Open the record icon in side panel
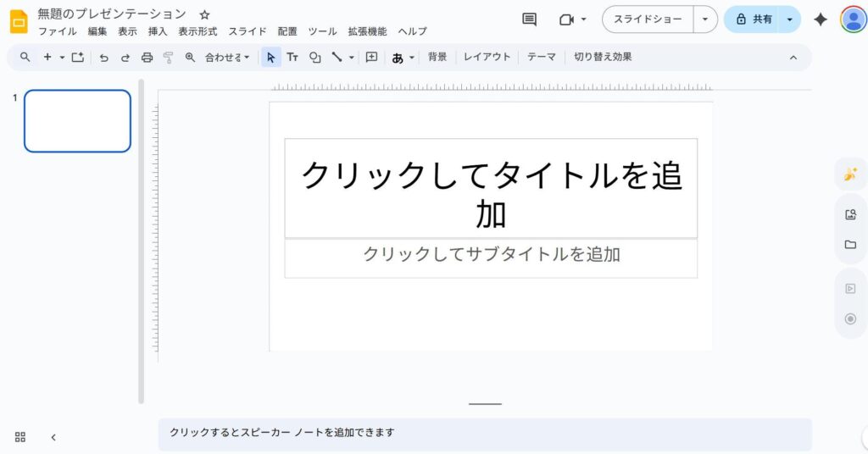868x454 pixels. [x=850, y=319]
